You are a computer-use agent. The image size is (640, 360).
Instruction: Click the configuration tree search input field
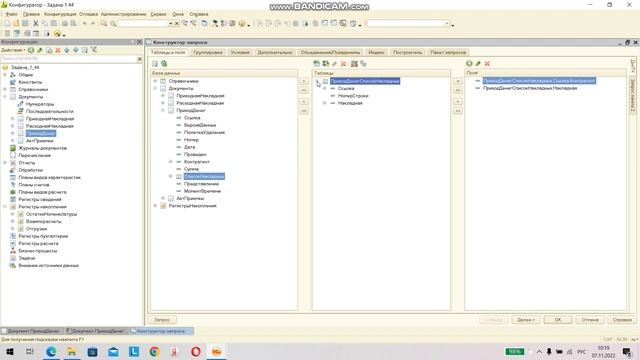tap(69, 59)
